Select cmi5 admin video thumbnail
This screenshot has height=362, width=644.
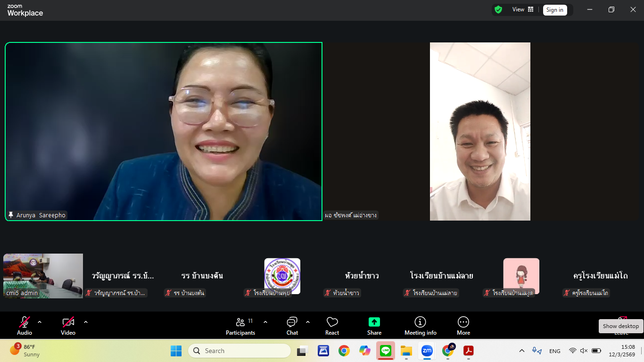coord(43,276)
